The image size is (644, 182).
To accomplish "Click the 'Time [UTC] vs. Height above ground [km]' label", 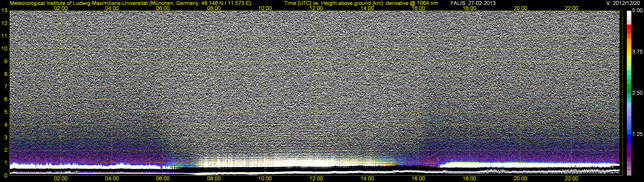I will 334,3.
